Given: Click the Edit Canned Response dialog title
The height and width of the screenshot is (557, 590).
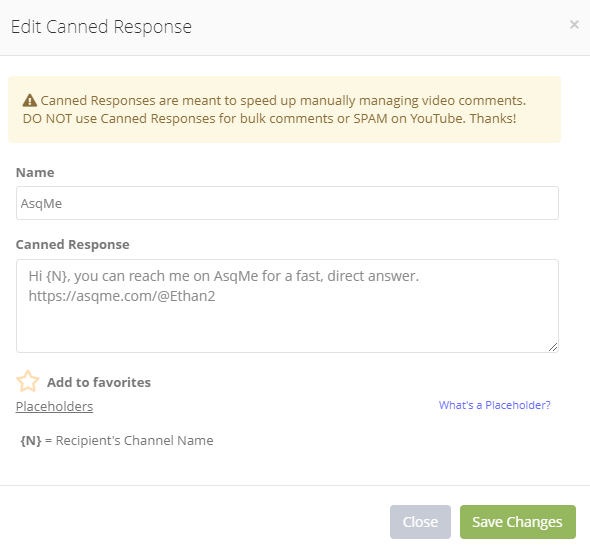Looking at the screenshot, I should 101,27.
